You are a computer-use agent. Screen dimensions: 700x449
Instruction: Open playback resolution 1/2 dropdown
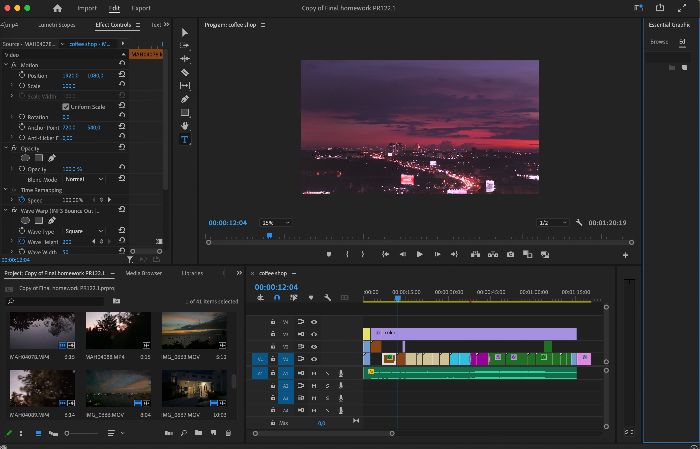click(553, 222)
